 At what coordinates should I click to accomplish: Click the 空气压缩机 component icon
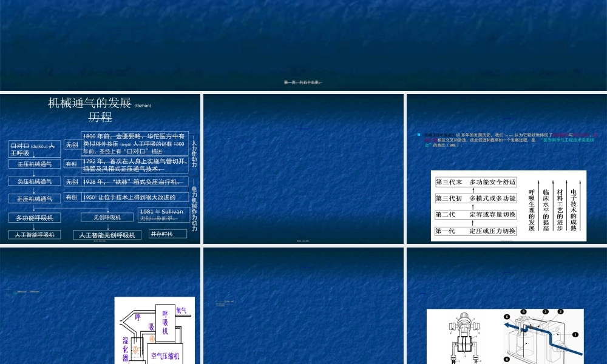[167, 356]
